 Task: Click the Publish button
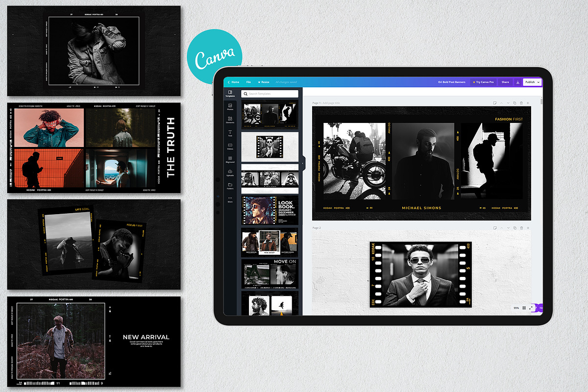(x=532, y=82)
